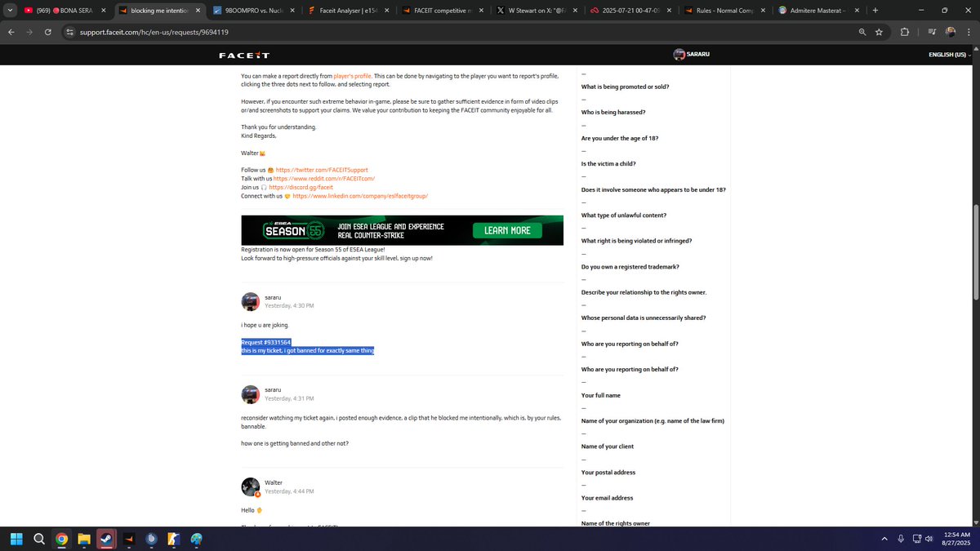Open Chrome three-dot menu
The image size is (980, 551).
[x=968, y=32]
